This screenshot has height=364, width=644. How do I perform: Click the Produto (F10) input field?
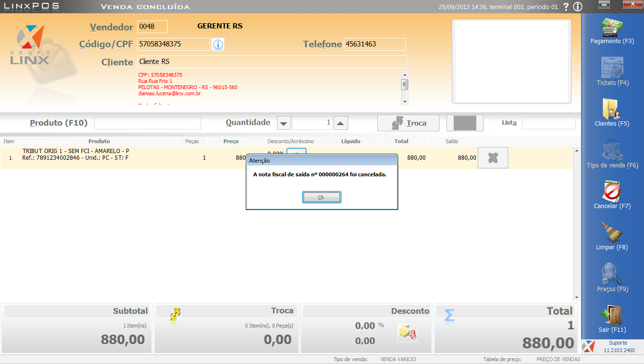148,123
